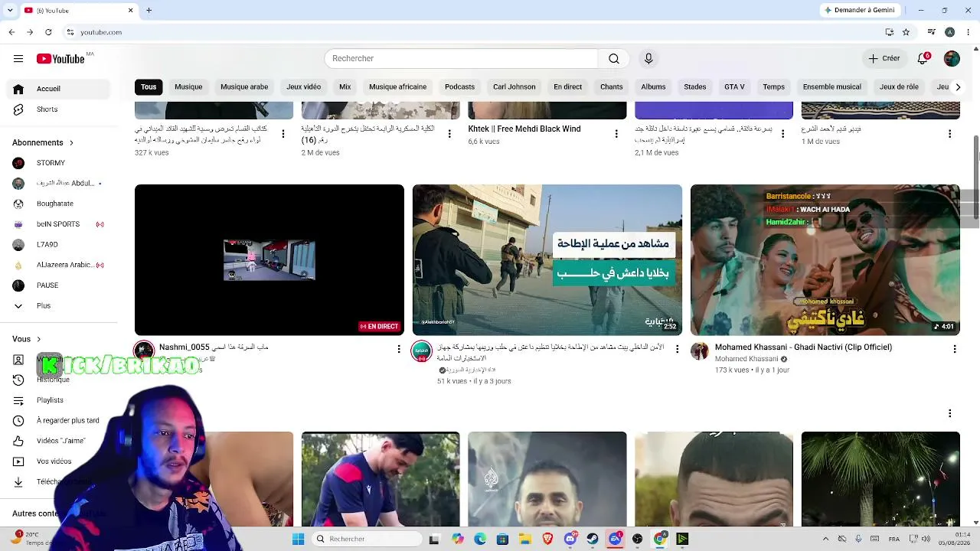Open Playlists in the sidebar

click(x=50, y=400)
